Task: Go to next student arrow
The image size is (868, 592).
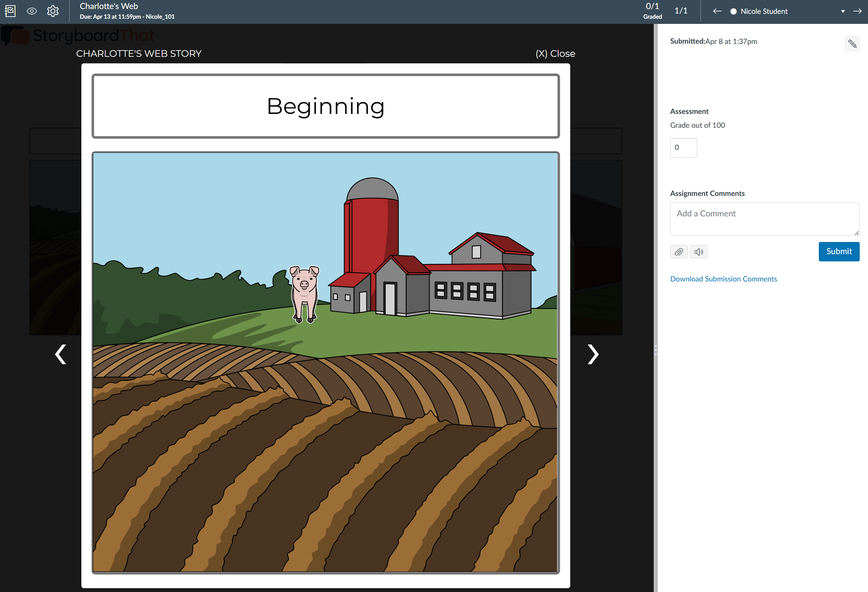Action: (x=857, y=11)
